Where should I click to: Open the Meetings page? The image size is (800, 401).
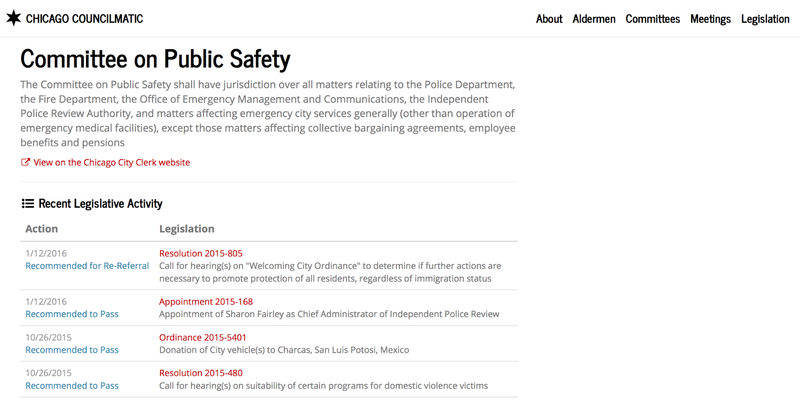click(x=710, y=19)
